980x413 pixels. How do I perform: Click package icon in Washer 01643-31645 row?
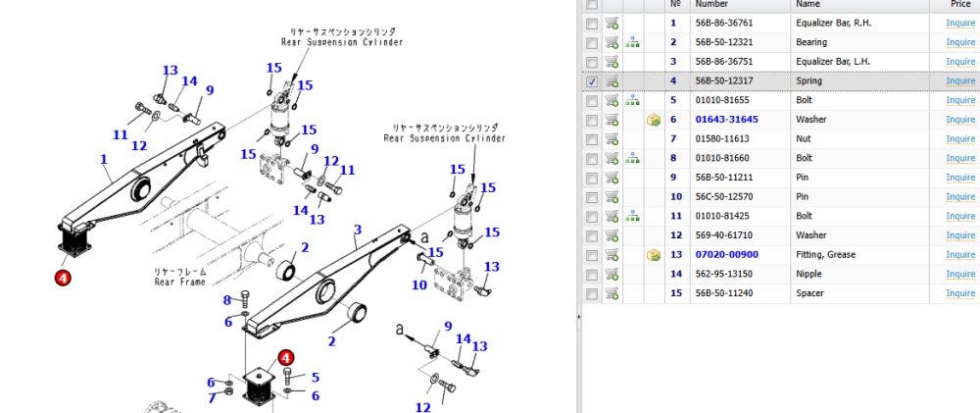point(654,120)
